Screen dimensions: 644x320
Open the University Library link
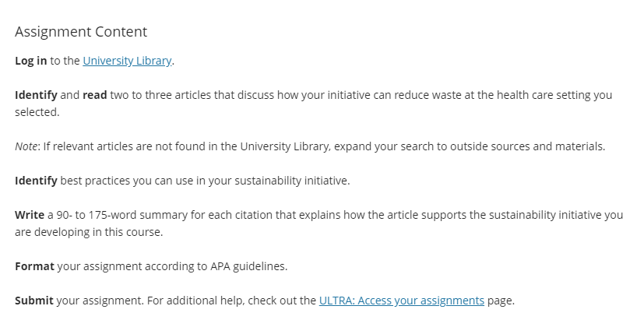[x=127, y=61]
